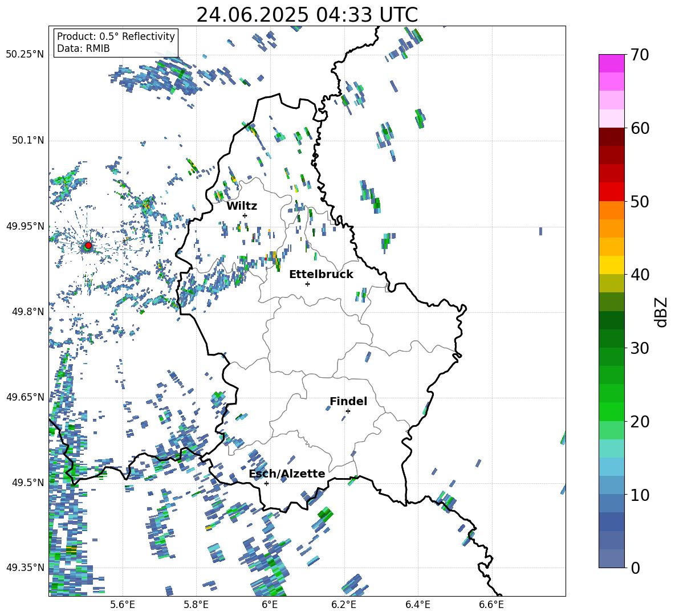Click the Product: 0.5° Reflectivity text
675x616 pixels.
[x=116, y=36]
